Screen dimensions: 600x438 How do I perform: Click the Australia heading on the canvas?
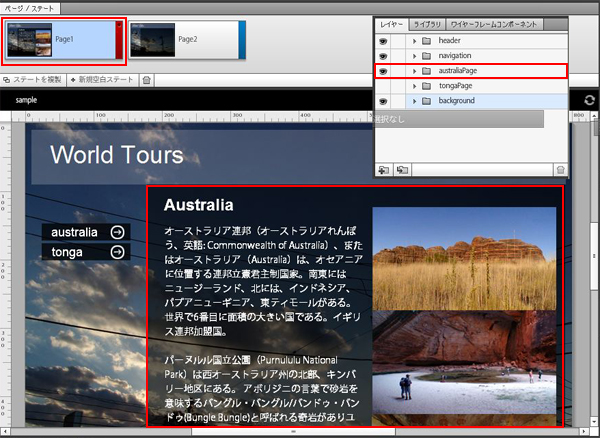(x=198, y=205)
